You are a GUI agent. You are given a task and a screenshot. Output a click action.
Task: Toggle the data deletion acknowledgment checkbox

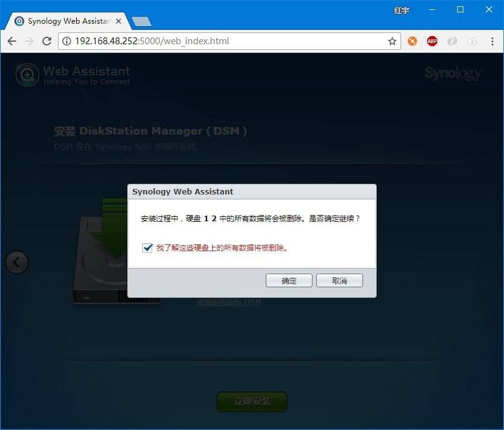click(148, 248)
